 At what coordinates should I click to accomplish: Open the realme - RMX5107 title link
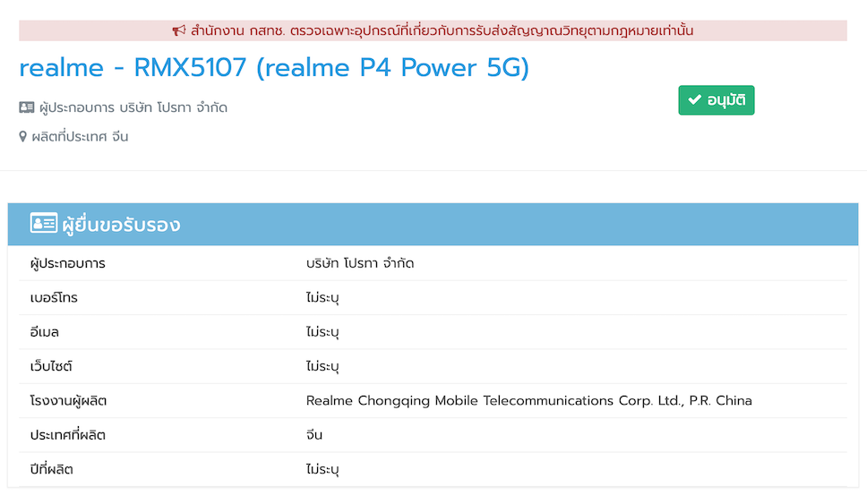[x=274, y=68]
